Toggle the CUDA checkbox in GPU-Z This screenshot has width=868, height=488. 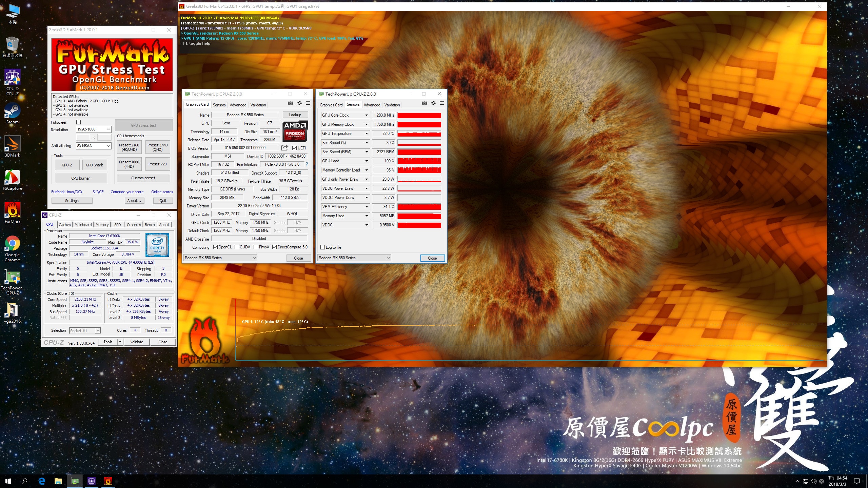coord(237,247)
